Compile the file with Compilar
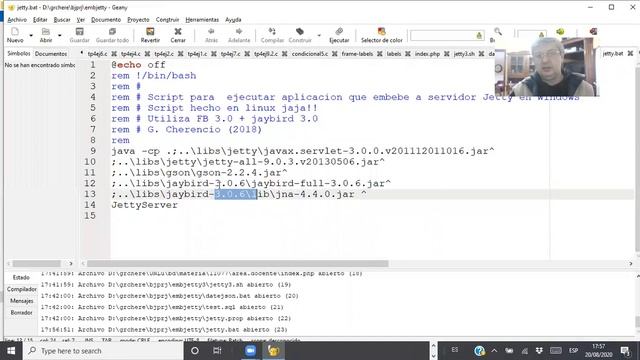 (x=272, y=35)
